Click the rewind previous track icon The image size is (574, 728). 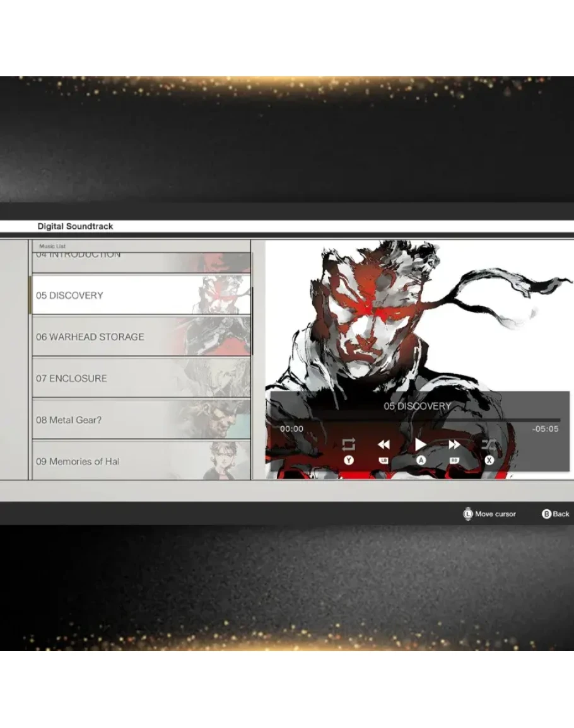pyautogui.click(x=384, y=444)
